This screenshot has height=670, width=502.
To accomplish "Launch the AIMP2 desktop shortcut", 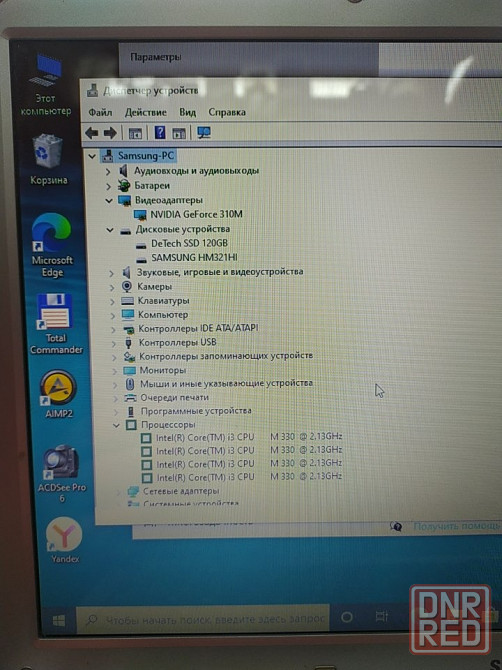I will click(x=59, y=394).
